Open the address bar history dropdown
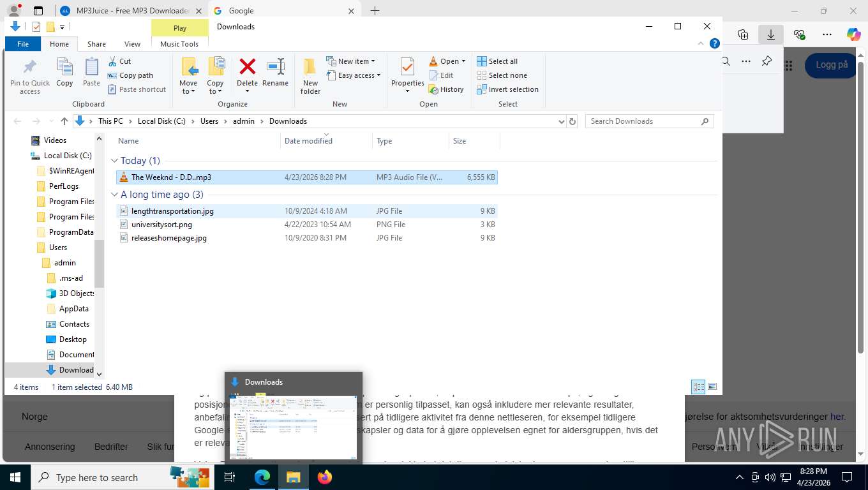This screenshot has height=490, width=868. 561,121
